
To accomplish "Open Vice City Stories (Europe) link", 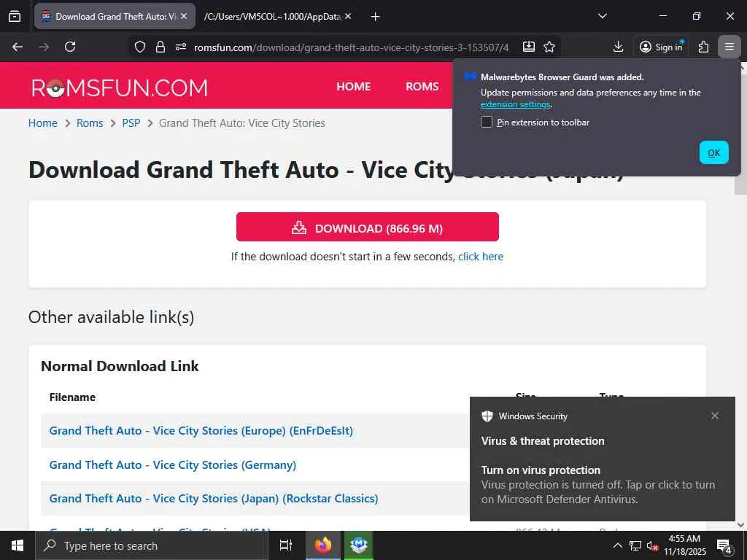I will coord(201,430).
